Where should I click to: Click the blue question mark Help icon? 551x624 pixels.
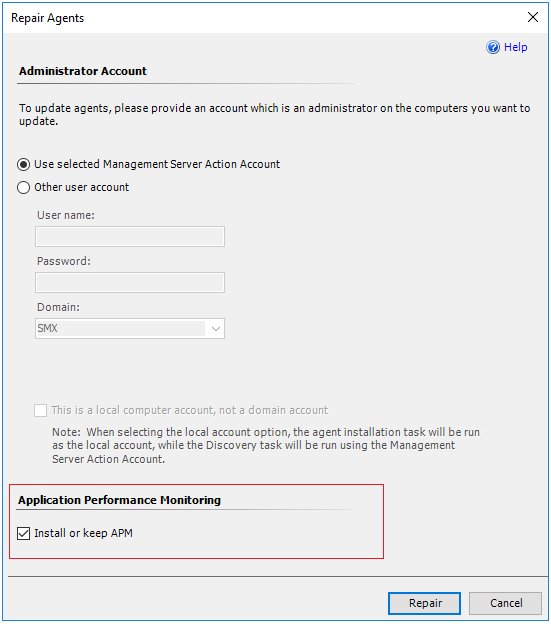[x=493, y=47]
